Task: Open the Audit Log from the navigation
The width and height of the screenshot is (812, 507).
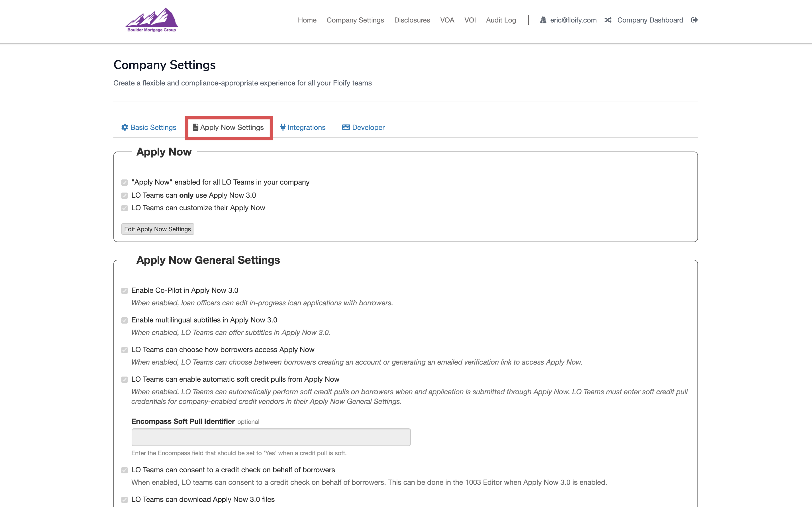Action: (501, 20)
